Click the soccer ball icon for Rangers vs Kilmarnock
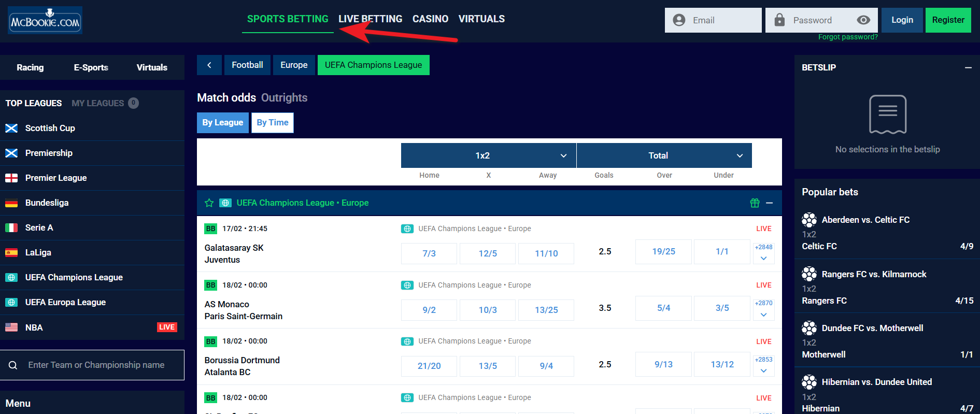The image size is (980, 414). [809, 274]
